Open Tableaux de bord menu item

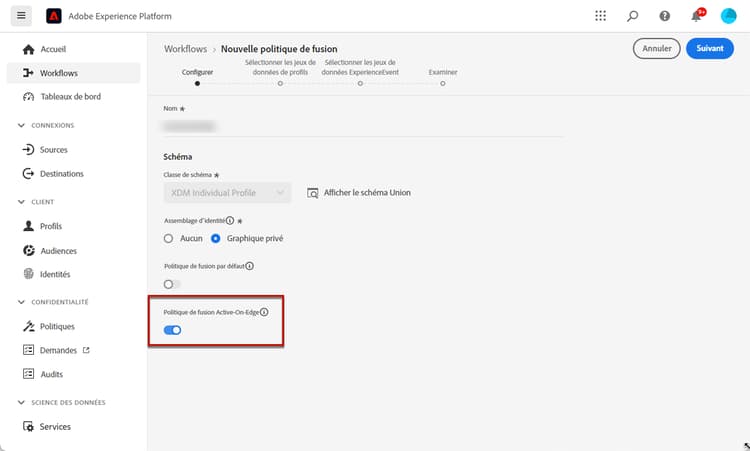point(73,97)
